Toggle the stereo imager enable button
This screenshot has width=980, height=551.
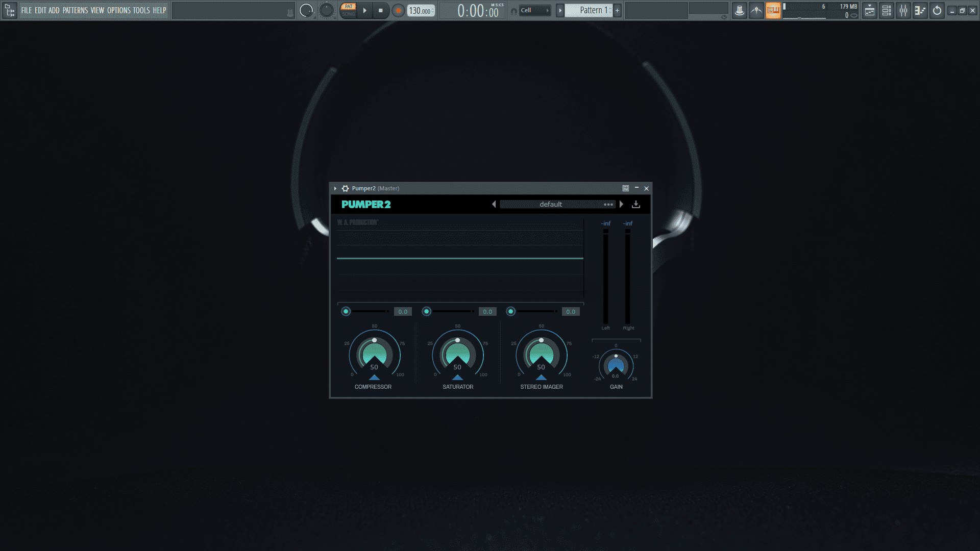click(510, 311)
